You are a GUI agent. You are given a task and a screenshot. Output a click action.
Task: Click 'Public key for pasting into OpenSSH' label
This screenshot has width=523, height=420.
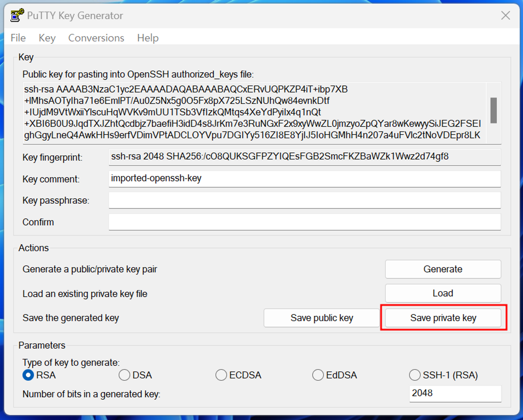coord(138,74)
